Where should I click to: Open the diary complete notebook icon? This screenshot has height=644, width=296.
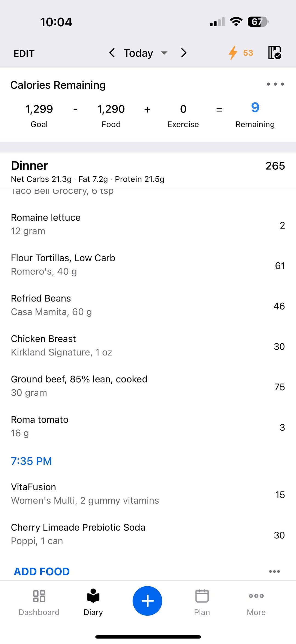coord(275,52)
